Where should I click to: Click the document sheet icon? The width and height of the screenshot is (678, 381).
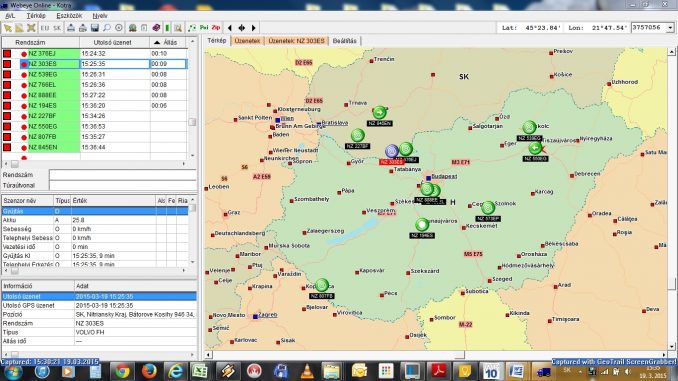144,28
